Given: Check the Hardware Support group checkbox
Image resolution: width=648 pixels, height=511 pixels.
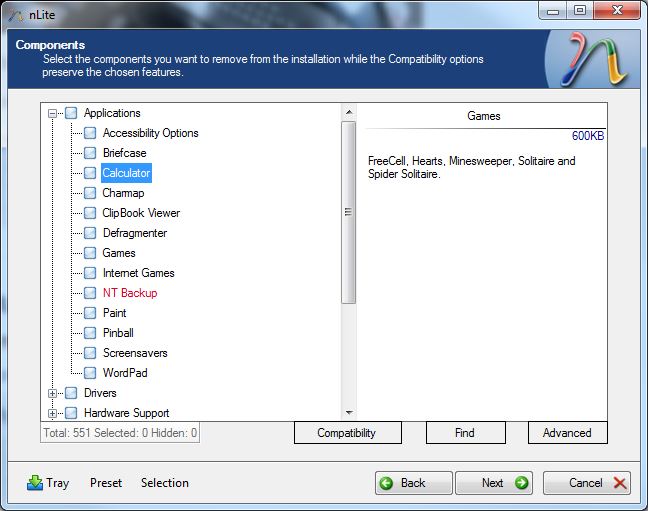Looking at the screenshot, I should click(71, 413).
